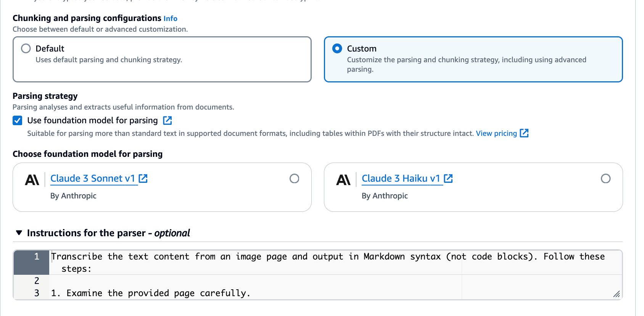Click 'Choose foundation model for parsing' heading
The image size is (644, 316).
[88, 154]
